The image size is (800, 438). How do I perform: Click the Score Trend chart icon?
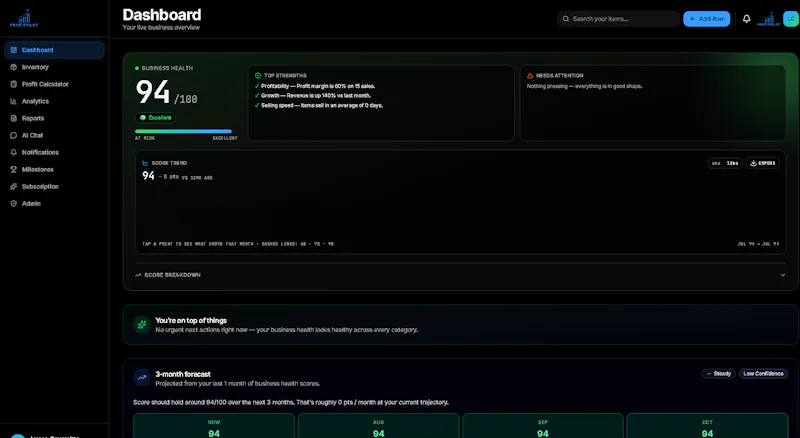coord(145,163)
